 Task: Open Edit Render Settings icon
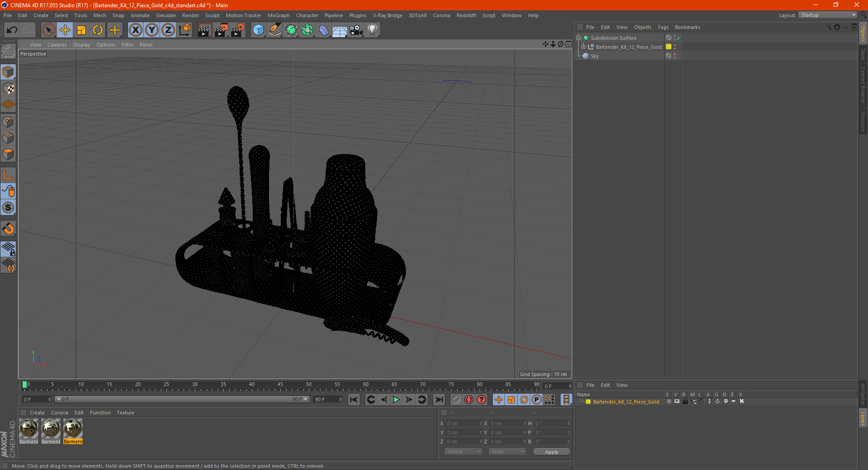tap(238, 30)
